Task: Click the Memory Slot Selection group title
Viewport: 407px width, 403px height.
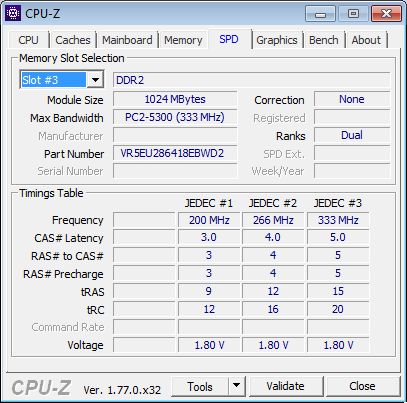Action: click(72, 58)
